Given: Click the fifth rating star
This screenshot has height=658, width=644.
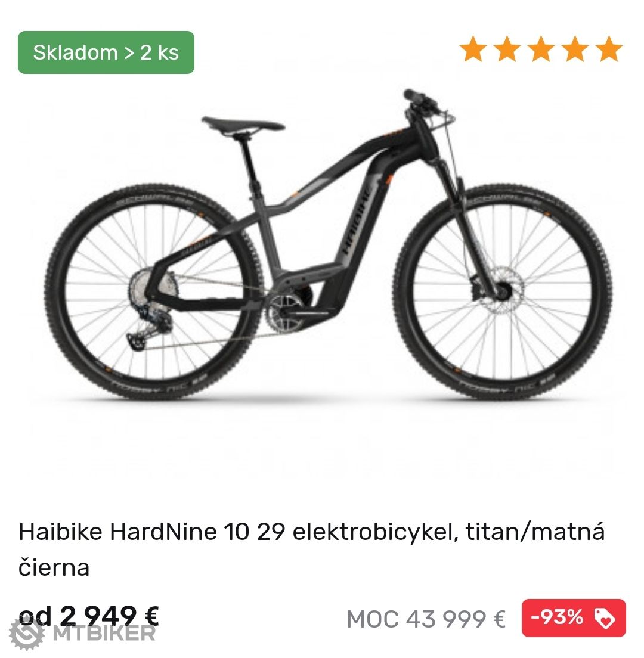Looking at the screenshot, I should (x=609, y=49).
